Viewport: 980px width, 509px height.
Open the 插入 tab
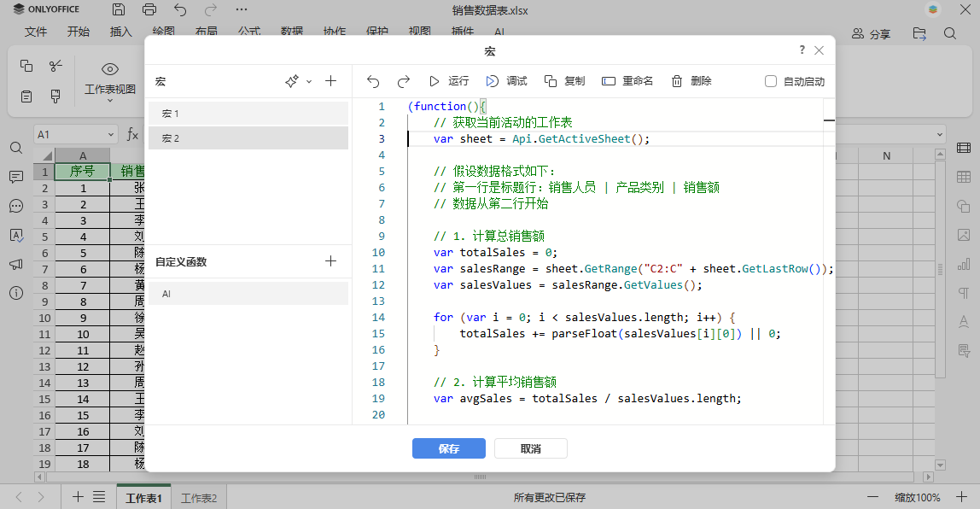point(120,32)
